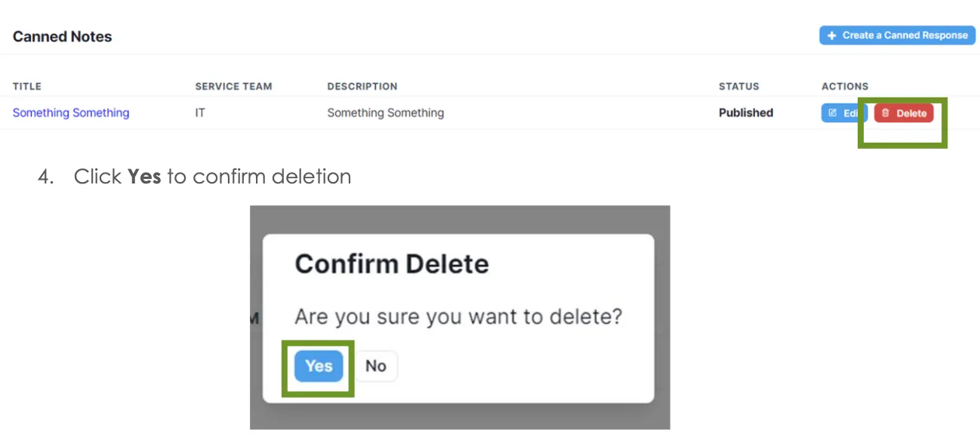Click the Confirm Delete dialog title
980x447 pixels.
point(392,264)
